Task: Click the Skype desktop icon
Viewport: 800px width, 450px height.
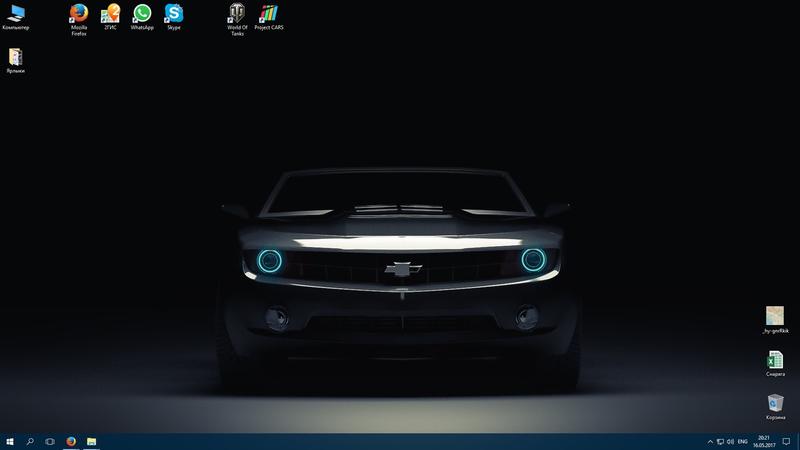Action: pos(174,14)
